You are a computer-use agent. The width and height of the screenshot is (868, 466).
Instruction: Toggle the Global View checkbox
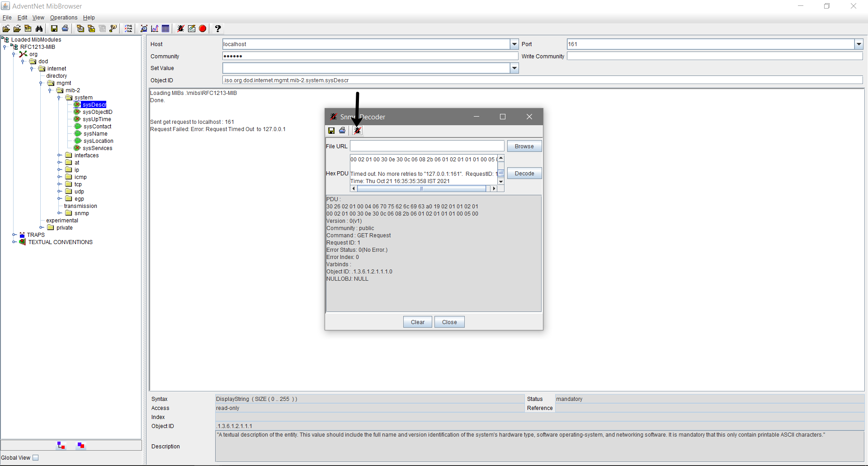point(36,457)
